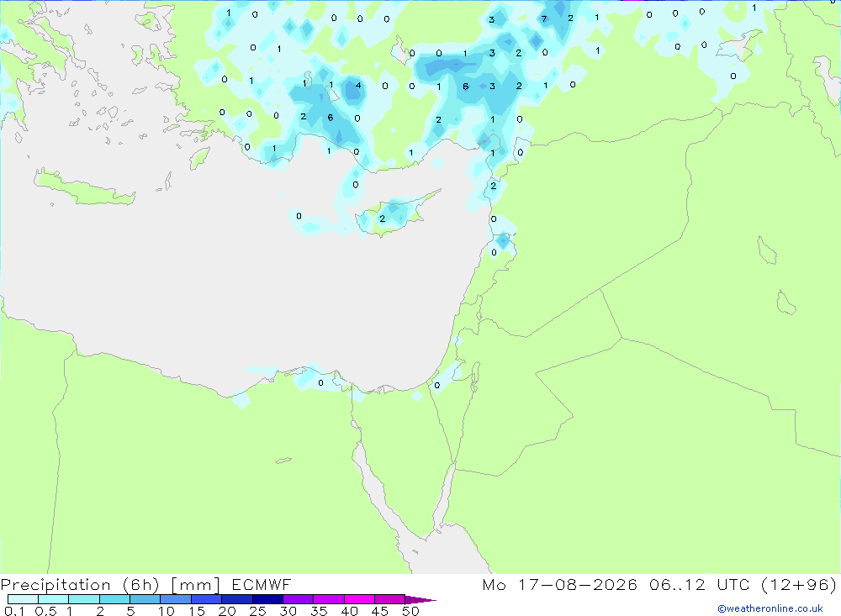This screenshot has width=841, height=616.
Task: Pick the 40–45 mm magenta legend swatch
Action: [x=359, y=599]
